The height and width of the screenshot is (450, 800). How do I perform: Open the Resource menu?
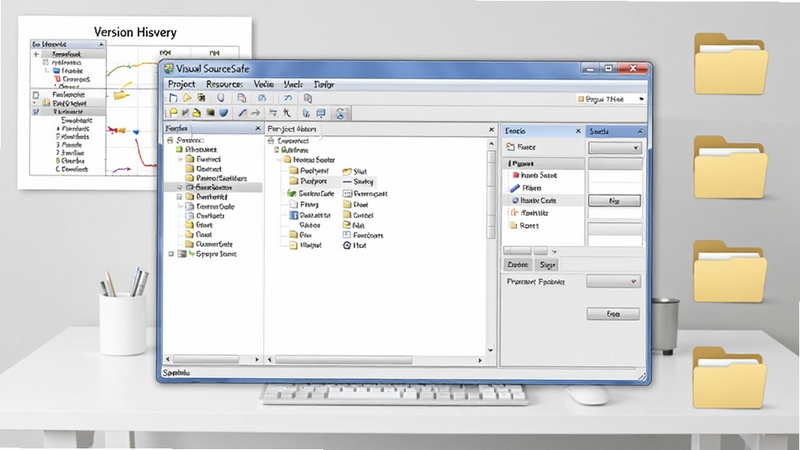click(x=224, y=84)
